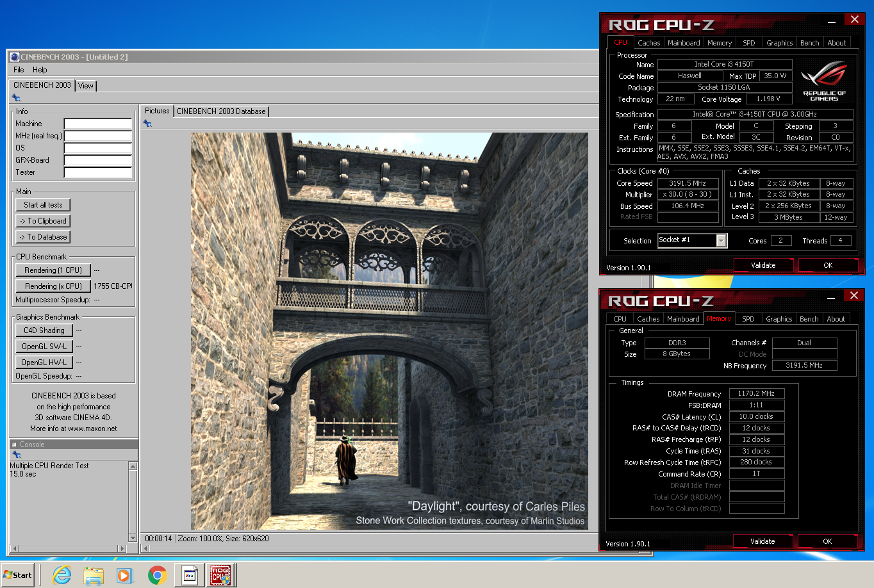Click the '15.0 sec' console line
Screen dimensions: 874x588
pyautogui.click(x=23, y=474)
